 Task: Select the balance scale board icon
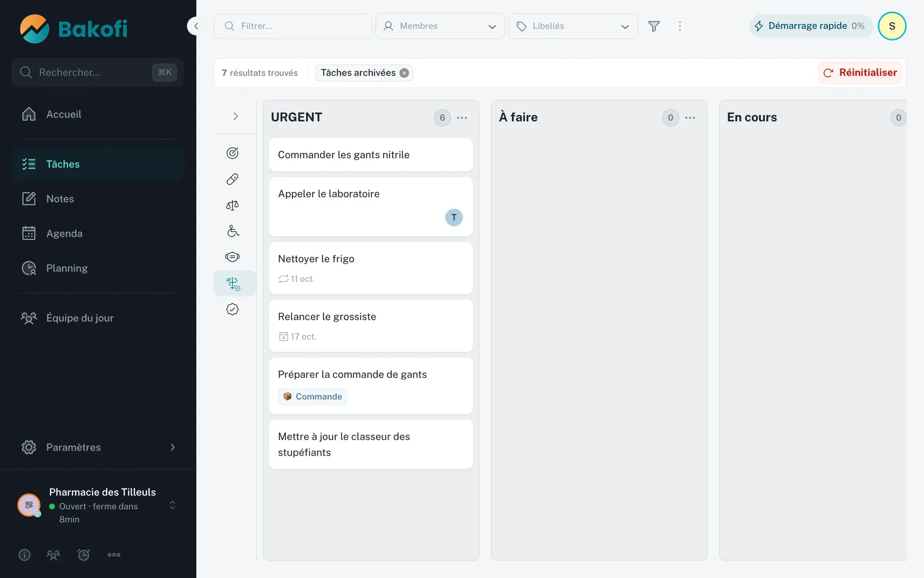tap(233, 205)
